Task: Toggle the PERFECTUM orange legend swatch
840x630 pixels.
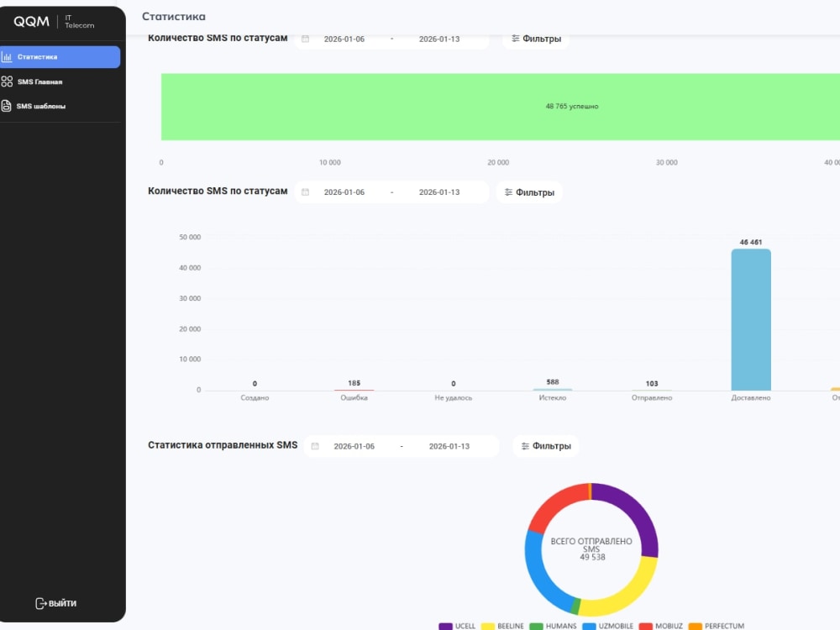Action: (696, 627)
